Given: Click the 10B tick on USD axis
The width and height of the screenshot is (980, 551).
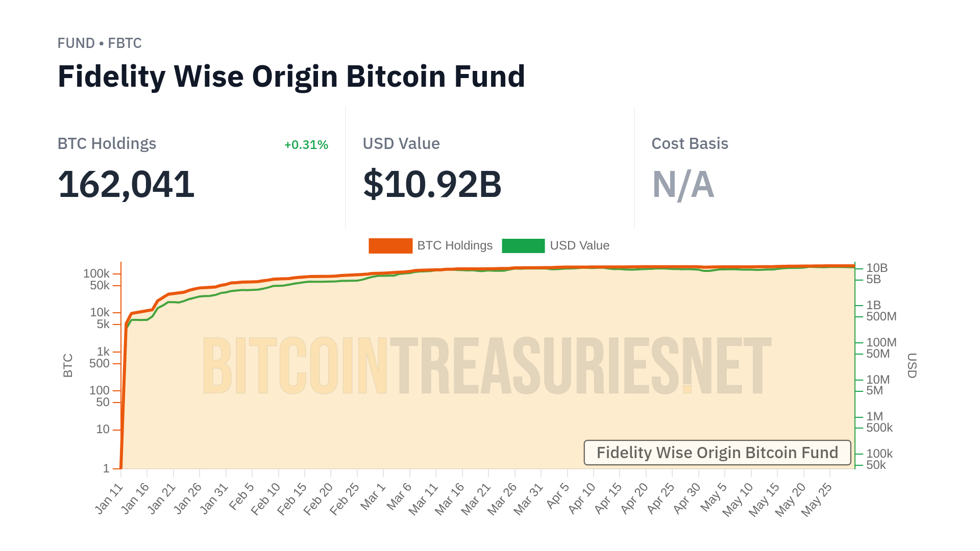Looking at the screenshot, I should (877, 268).
